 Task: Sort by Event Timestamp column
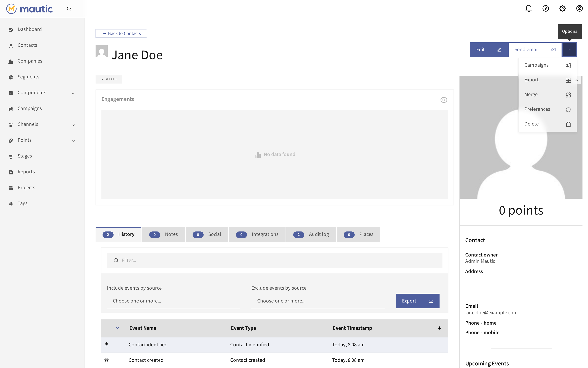352,328
